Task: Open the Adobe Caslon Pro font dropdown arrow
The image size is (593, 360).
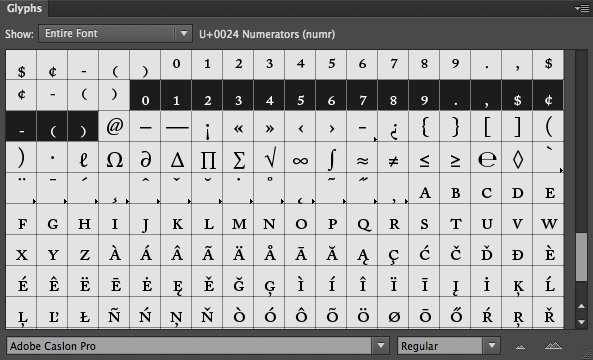Action: coord(380,346)
